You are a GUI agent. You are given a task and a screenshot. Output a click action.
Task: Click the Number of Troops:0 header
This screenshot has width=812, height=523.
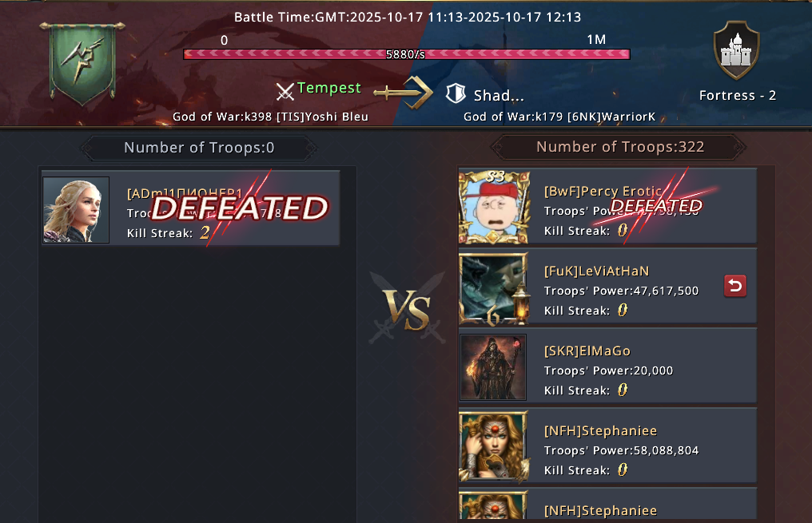199,148
